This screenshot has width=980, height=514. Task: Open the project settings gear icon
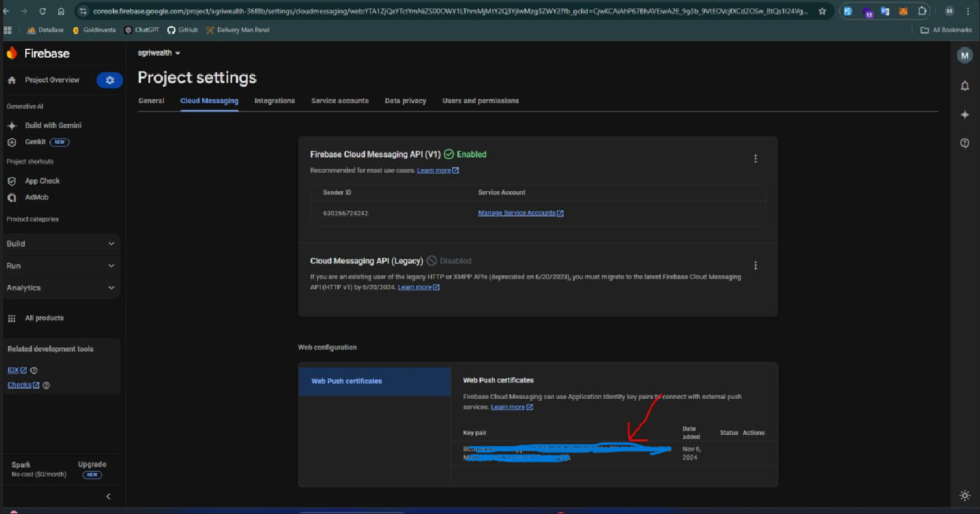point(110,80)
